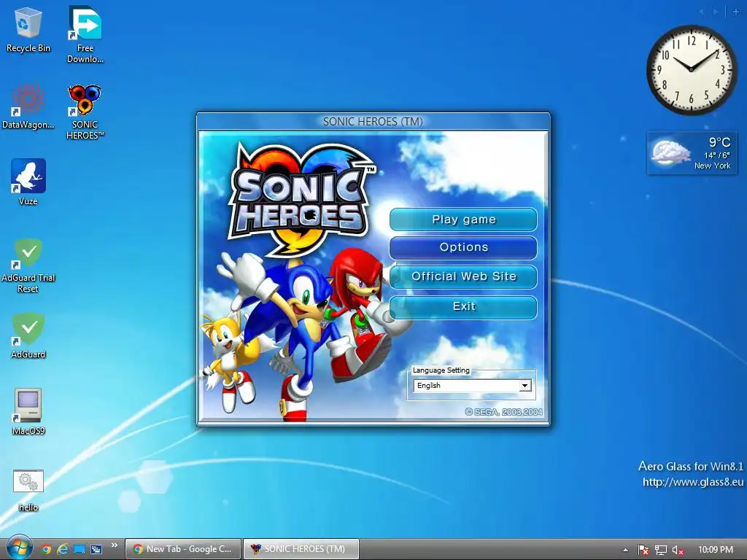This screenshot has width=747, height=560.
Task: Open the Options button in the launcher
Action: [x=463, y=248]
